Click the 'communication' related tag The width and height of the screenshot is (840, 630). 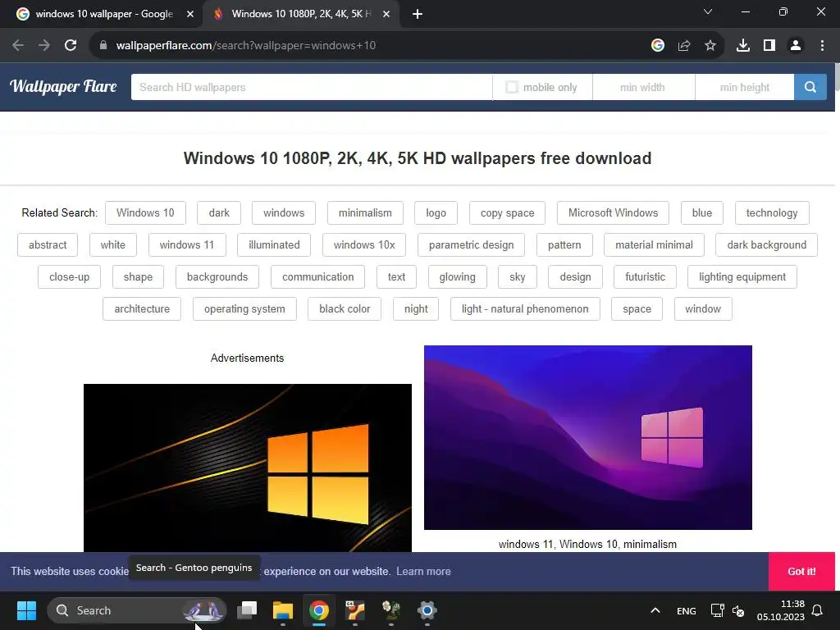pos(317,277)
